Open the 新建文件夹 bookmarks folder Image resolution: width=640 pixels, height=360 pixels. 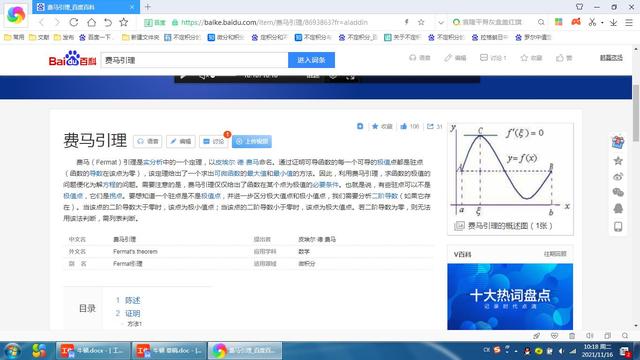point(141,37)
